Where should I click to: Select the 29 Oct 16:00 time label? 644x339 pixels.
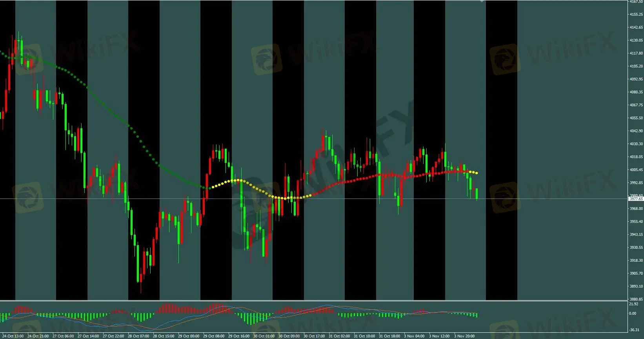(239, 336)
